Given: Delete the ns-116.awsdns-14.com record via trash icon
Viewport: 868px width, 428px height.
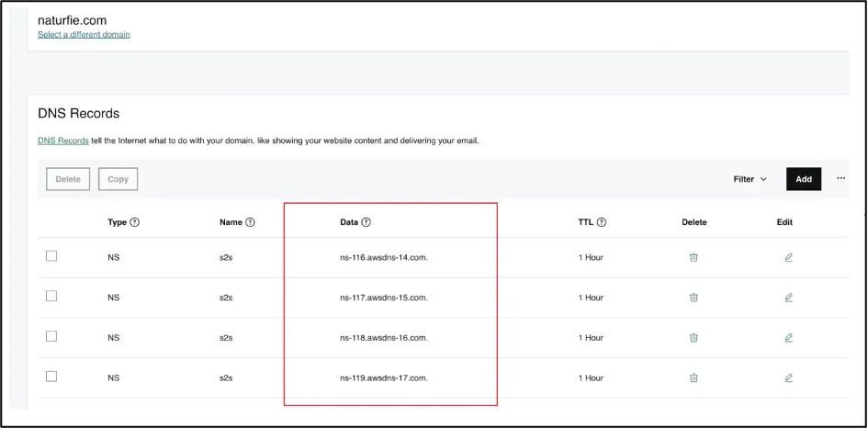Looking at the screenshot, I should point(693,257).
